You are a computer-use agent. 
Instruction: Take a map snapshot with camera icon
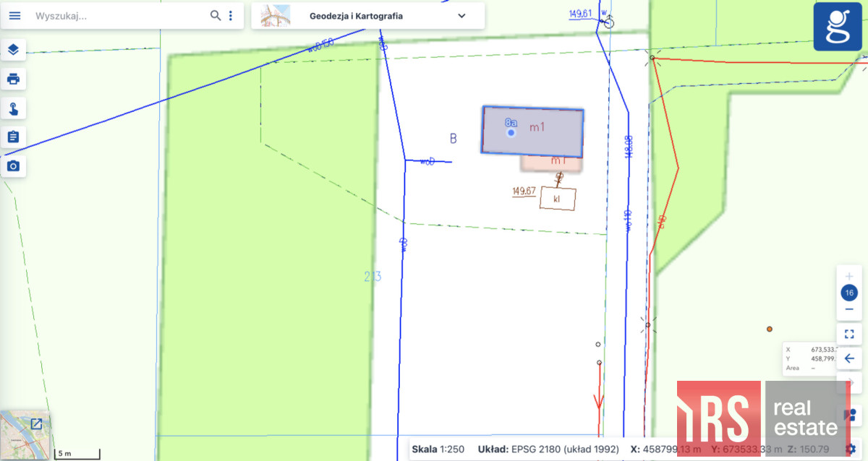(13, 166)
